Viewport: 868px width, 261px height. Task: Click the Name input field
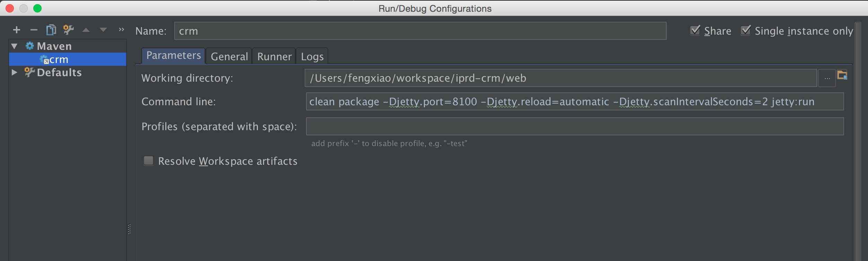point(420,31)
